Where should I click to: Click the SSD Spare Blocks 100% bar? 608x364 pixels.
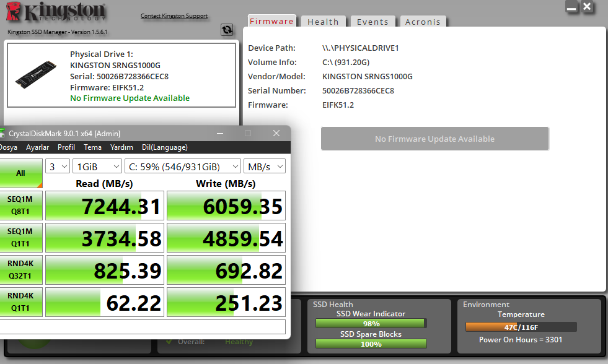pos(371,344)
